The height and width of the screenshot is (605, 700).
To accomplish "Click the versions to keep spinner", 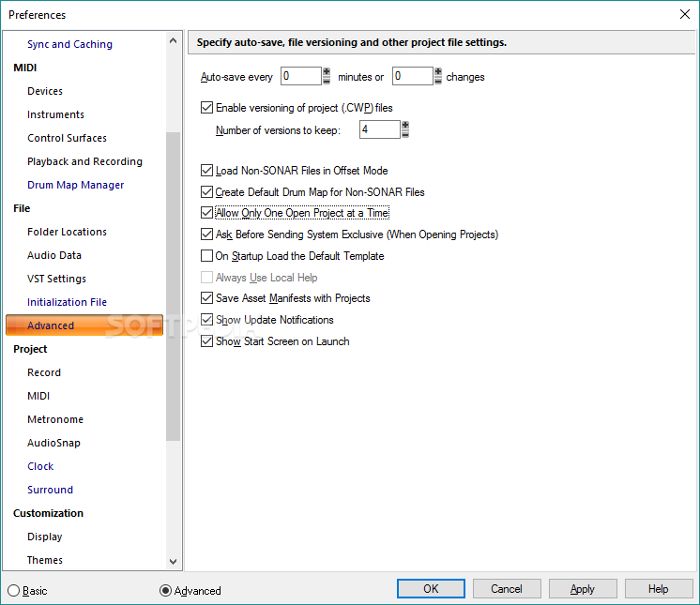I will coord(405,129).
